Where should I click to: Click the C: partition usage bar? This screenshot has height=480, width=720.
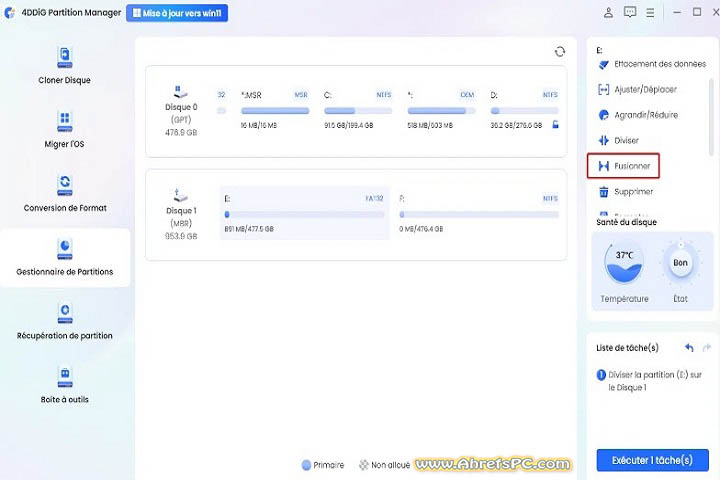(x=358, y=111)
